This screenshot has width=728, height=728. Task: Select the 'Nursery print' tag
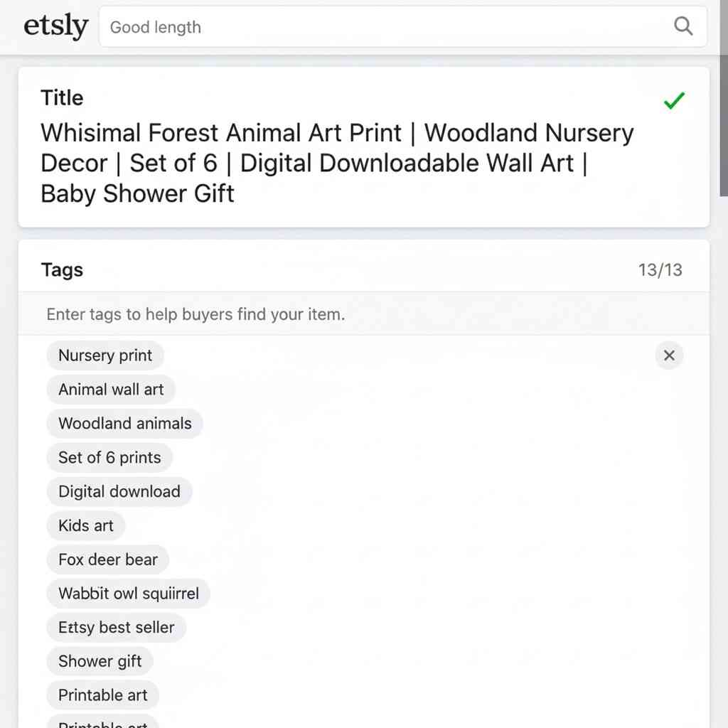coord(105,355)
